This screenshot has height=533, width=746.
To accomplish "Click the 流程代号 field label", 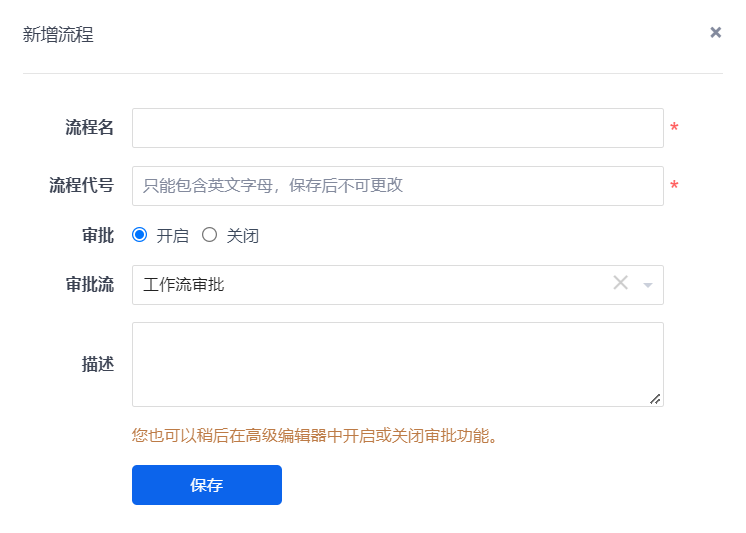I will coord(81,186).
